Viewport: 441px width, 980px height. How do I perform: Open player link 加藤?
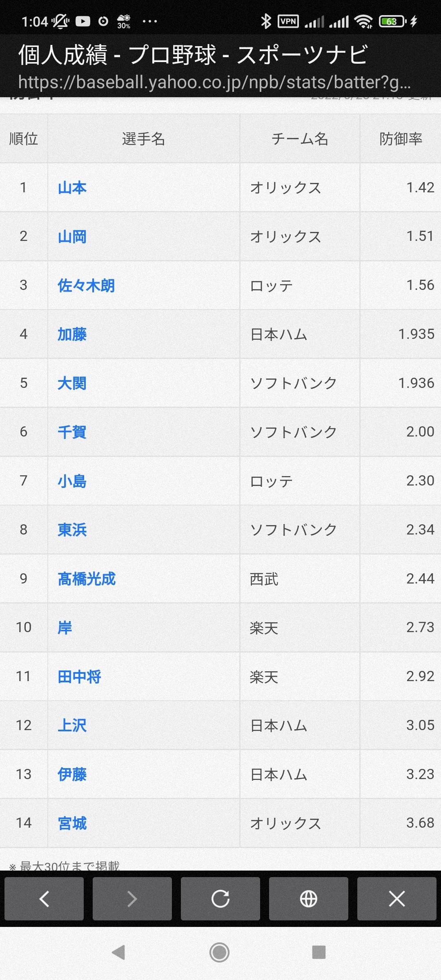pos(72,334)
